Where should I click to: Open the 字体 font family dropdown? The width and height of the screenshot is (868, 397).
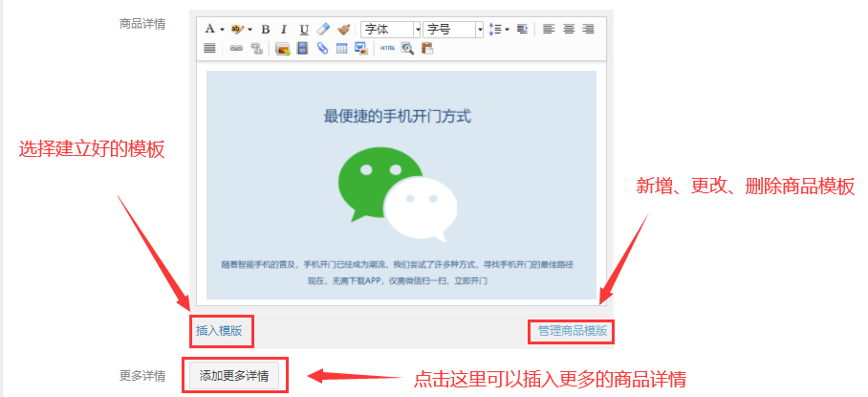click(391, 30)
